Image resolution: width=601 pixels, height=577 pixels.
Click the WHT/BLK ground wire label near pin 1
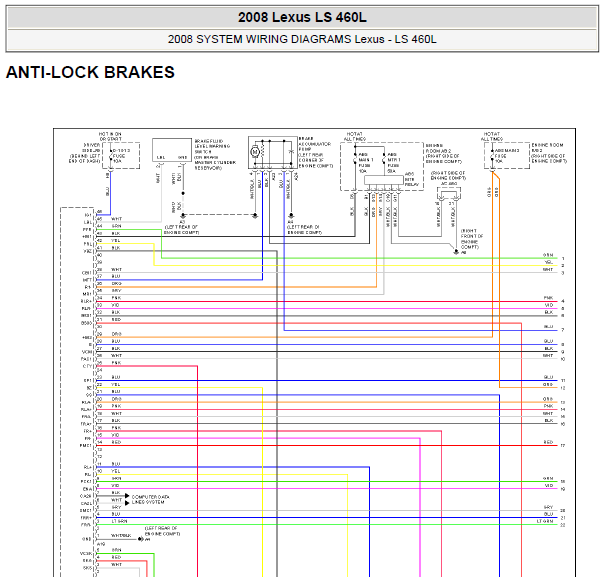121,535
